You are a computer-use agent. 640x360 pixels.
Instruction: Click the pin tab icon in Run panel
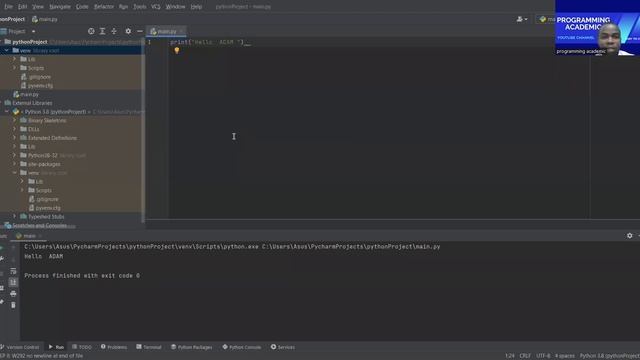click(x=2, y=302)
